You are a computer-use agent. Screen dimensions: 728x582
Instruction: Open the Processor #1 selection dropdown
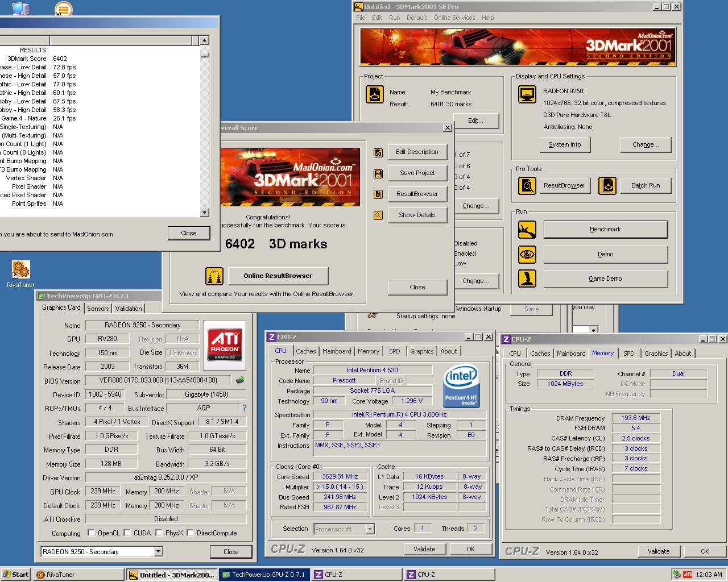tap(370, 529)
